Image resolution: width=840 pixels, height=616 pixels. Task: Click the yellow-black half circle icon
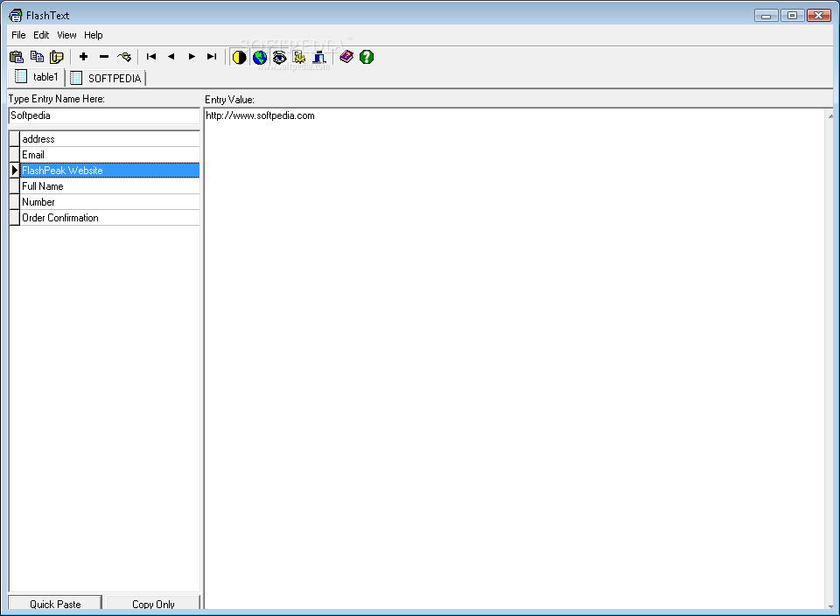pos(239,58)
